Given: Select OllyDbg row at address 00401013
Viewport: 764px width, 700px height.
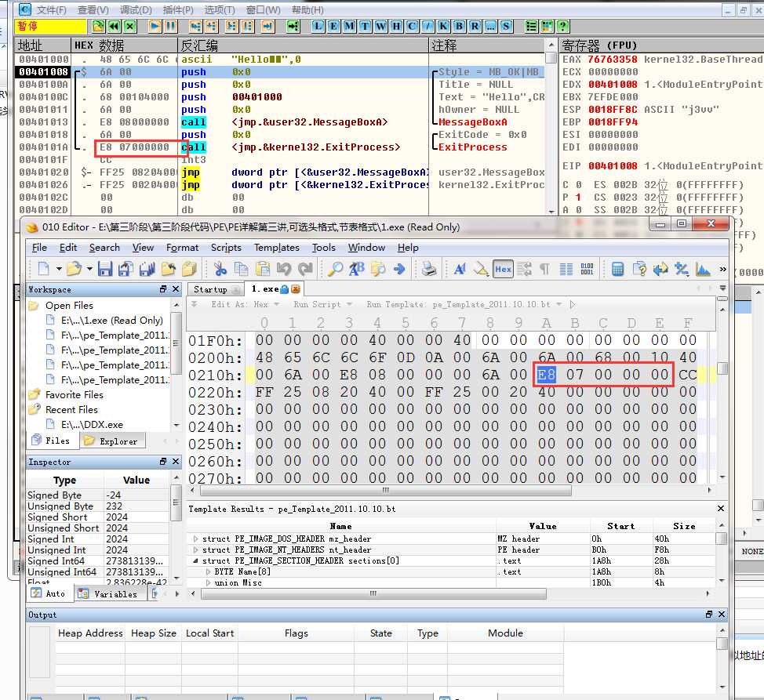Looking at the screenshot, I should click(x=222, y=122).
